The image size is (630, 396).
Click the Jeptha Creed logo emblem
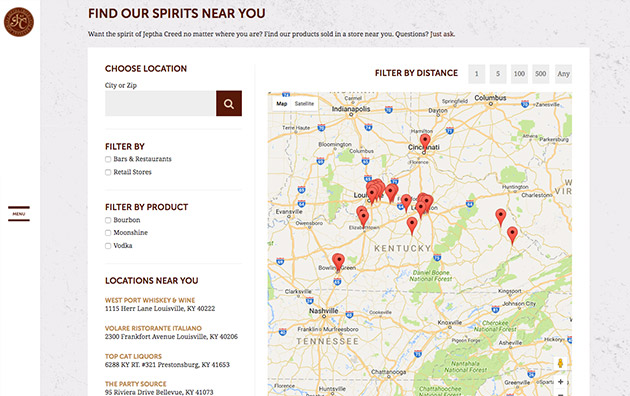pos(19,22)
